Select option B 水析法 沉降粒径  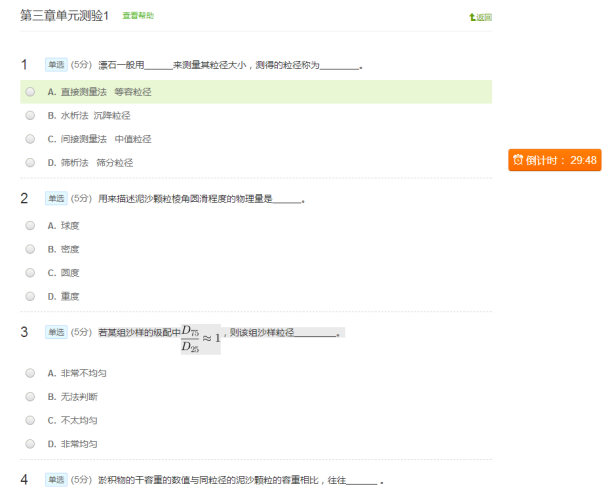(30, 115)
